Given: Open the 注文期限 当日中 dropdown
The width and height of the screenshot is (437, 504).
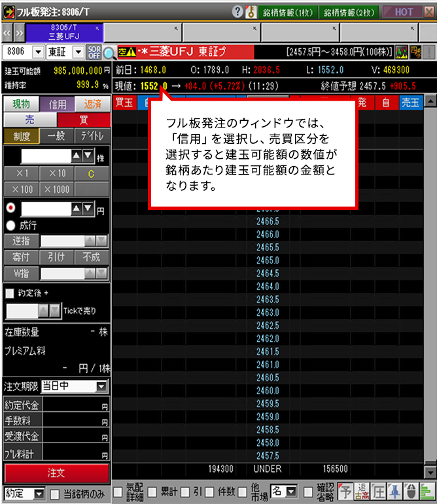Looking at the screenshot, I should pyautogui.click(x=101, y=386).
